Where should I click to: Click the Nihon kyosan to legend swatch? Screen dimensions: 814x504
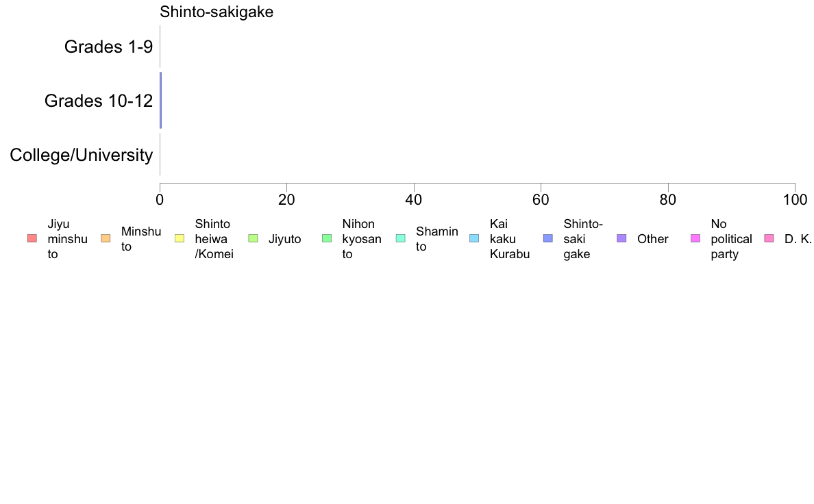(327, 239)
